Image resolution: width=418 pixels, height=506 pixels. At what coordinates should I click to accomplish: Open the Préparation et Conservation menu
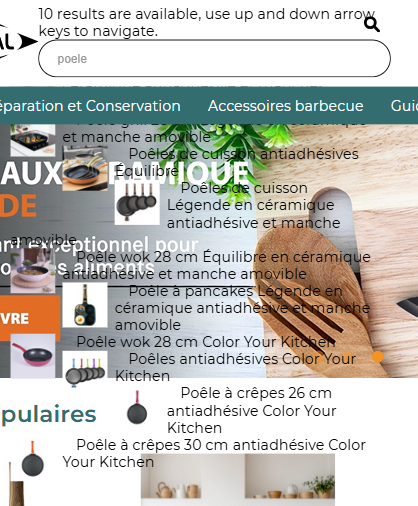[89, 106]
